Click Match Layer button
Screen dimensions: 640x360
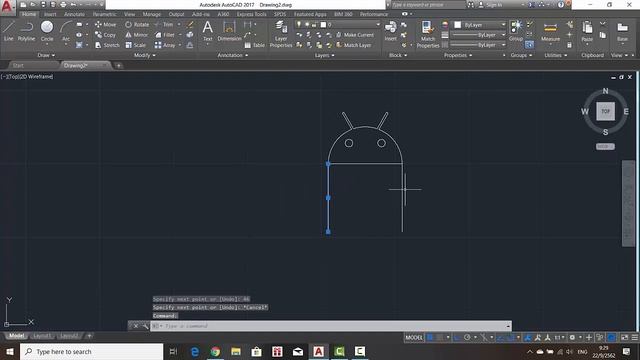(354, 45)
